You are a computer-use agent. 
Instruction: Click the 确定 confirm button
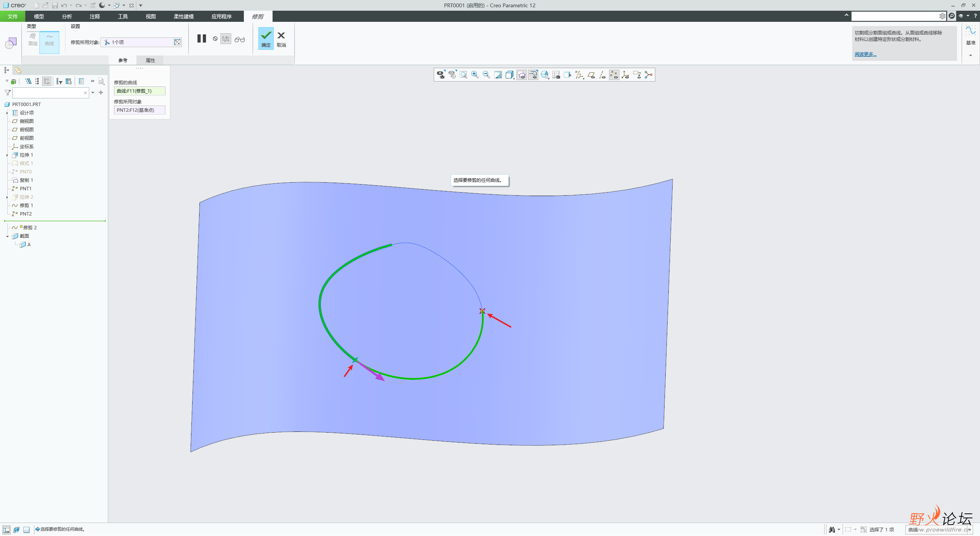(x=266, y=39)
